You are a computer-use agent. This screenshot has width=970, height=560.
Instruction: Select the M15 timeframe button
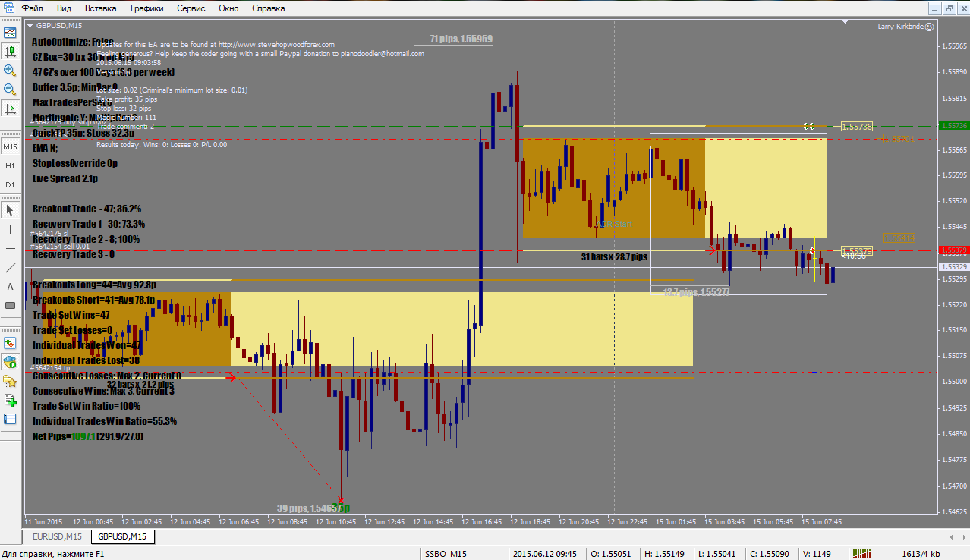tap(11, 146)
